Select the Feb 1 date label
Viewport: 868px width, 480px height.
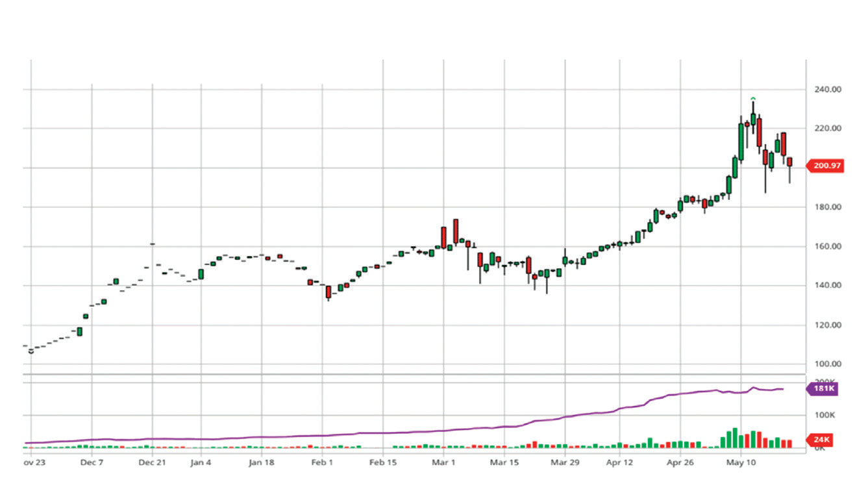[x=322, y=463]
